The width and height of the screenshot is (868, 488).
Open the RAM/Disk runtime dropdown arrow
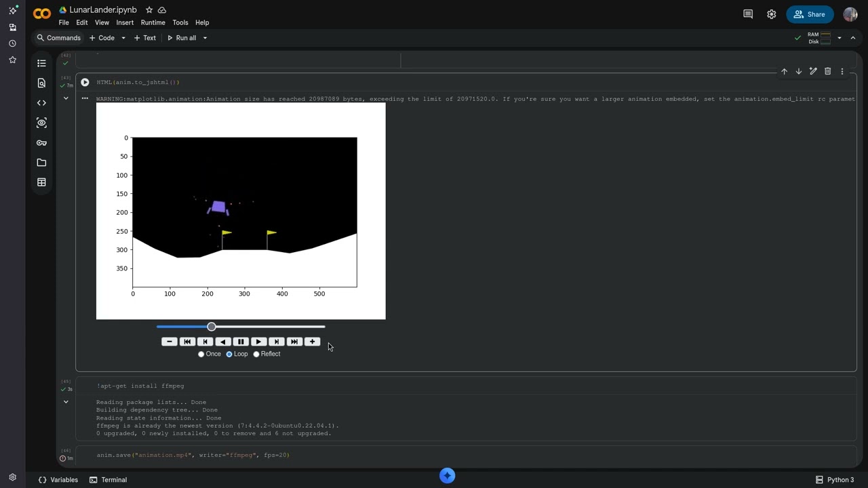pyautogui.click(x=839, y=38)
